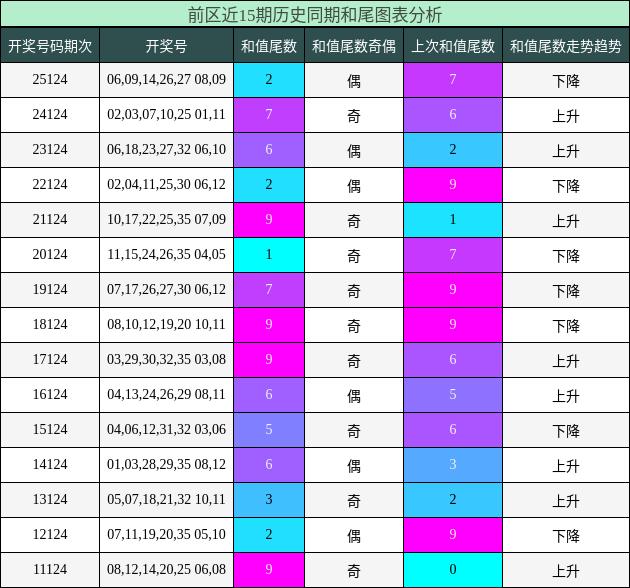Click issue number 14124
The height and width of the screenshot is (588, 630).
click(50, 464)
